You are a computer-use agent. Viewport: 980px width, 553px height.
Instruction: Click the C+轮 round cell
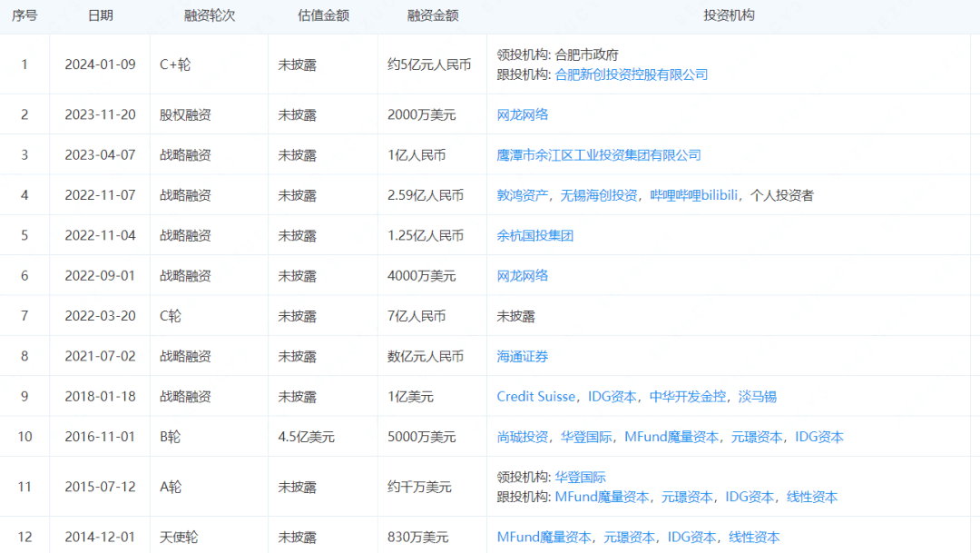pyautogui.click(x=175, y=64)
